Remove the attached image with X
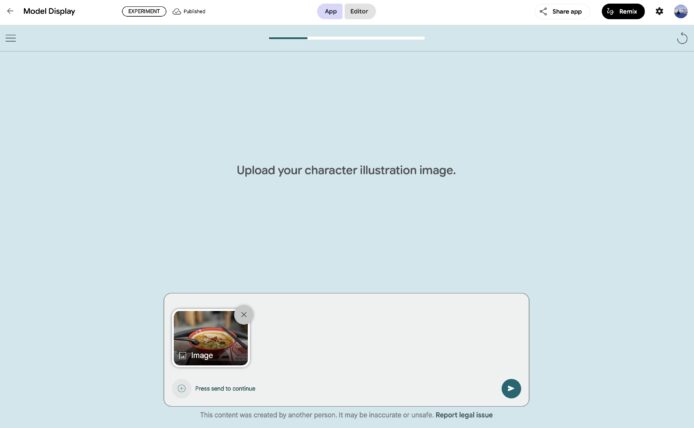This screenshot has height=428, width=694. (x=243, y=314)
